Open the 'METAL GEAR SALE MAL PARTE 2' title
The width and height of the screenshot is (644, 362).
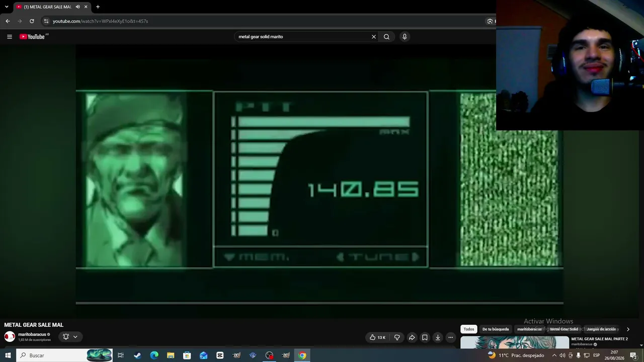pos(599,339)
